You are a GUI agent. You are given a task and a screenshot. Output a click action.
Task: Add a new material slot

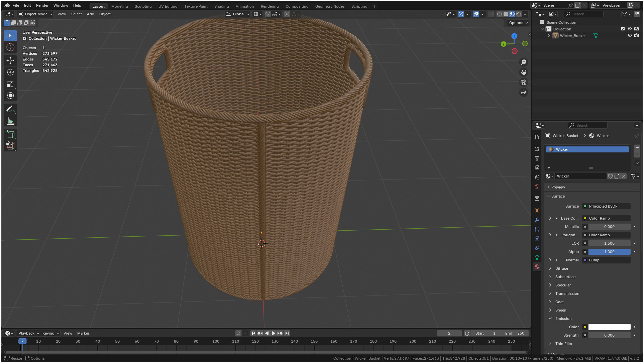pos(637,147)
